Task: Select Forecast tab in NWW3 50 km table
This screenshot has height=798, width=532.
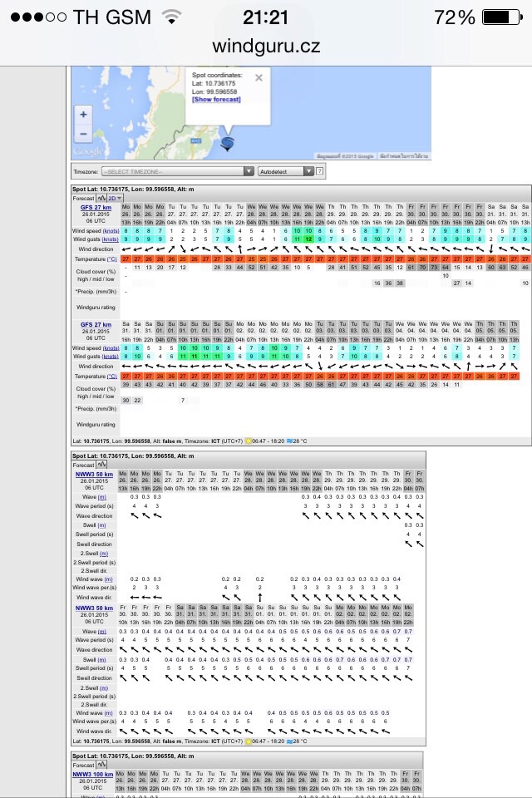Action: click(83, 465)
